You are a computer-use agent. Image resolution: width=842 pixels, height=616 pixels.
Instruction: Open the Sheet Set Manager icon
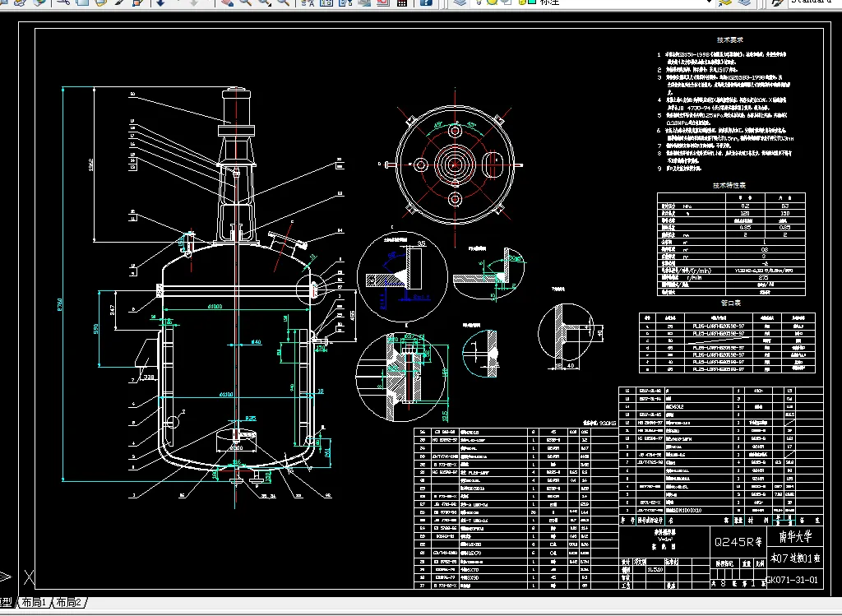pos(363,2)
